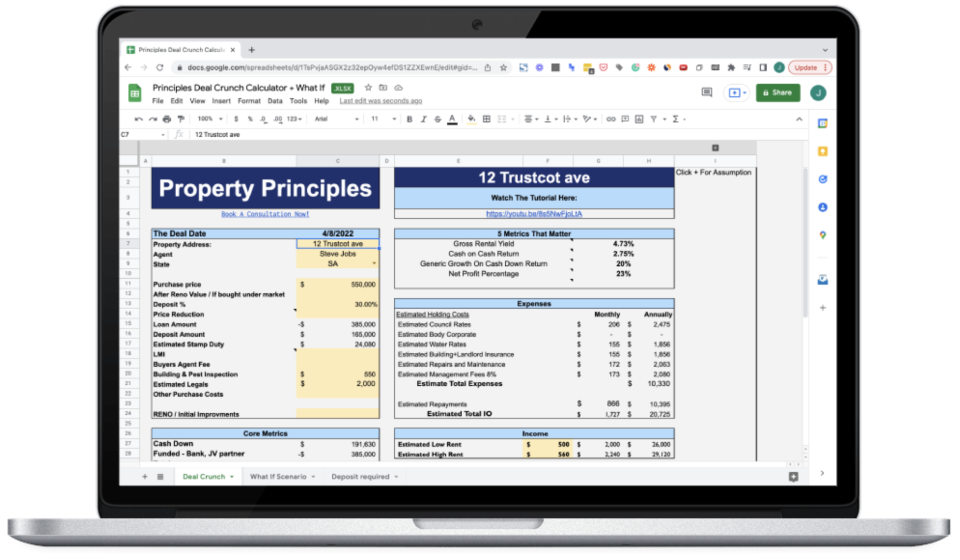Toggle bold formatting
960x560 pixels.
tap(409, 119)
